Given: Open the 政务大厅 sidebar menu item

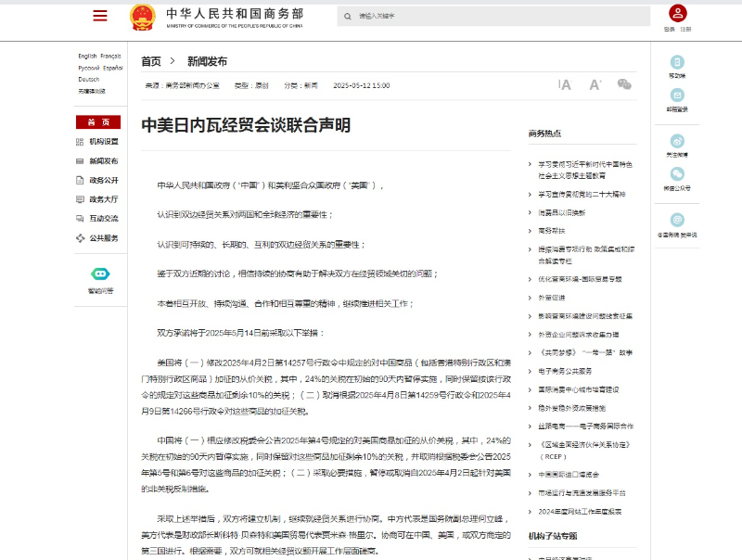Looking at the screenshot, I should pyautogui.click(x=104, y=199).
